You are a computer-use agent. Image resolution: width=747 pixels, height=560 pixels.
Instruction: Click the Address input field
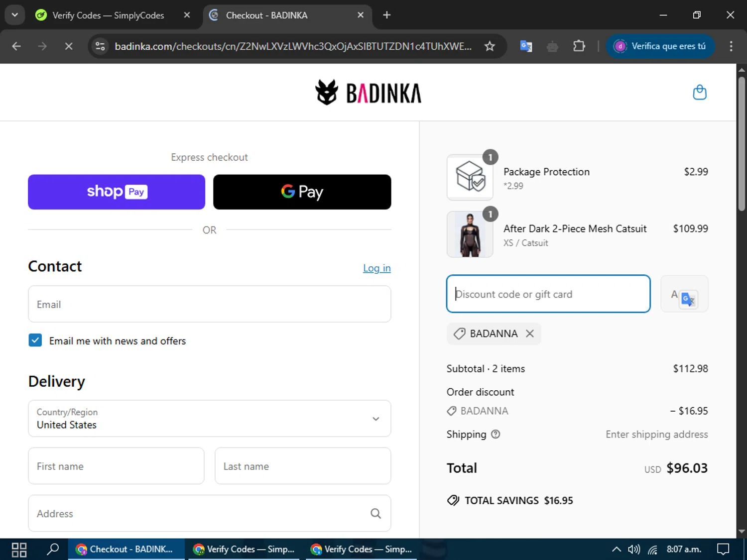pyautogui.click(x=210, y=513)
